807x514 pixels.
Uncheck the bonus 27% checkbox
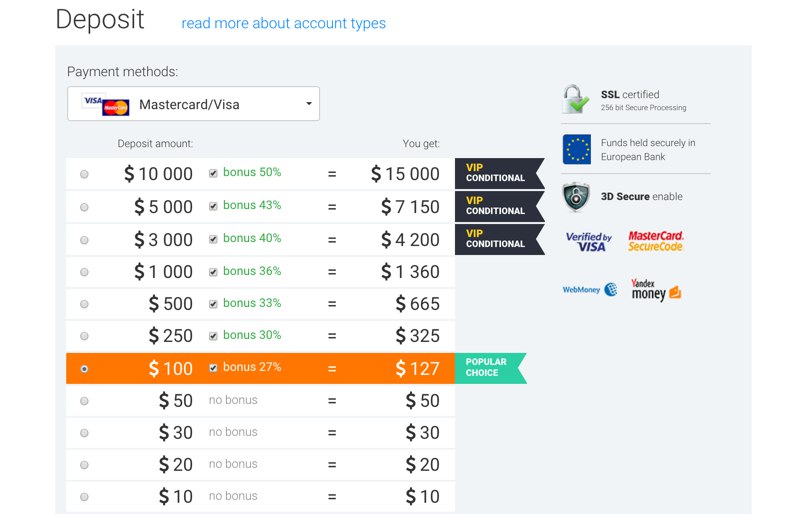click(213, 368)
